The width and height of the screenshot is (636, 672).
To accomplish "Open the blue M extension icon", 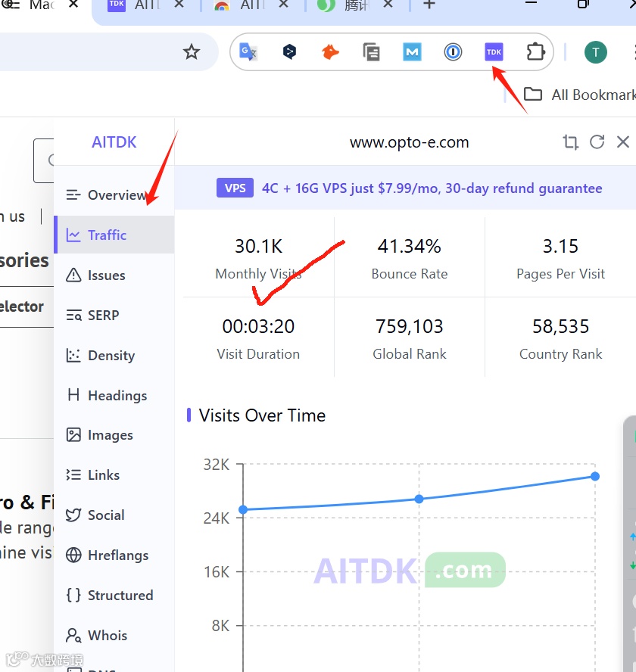I will coord(412,52).
